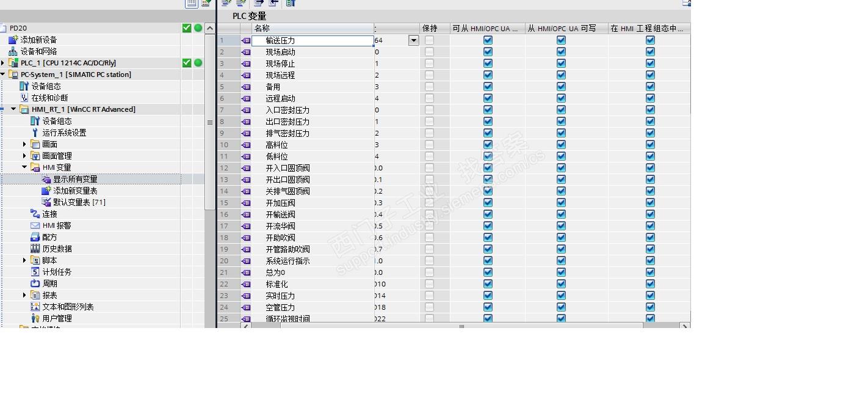Screen dimensions: 868x405
Task: Expand the 画面 folder arrow
Action: tap(24, 144)
